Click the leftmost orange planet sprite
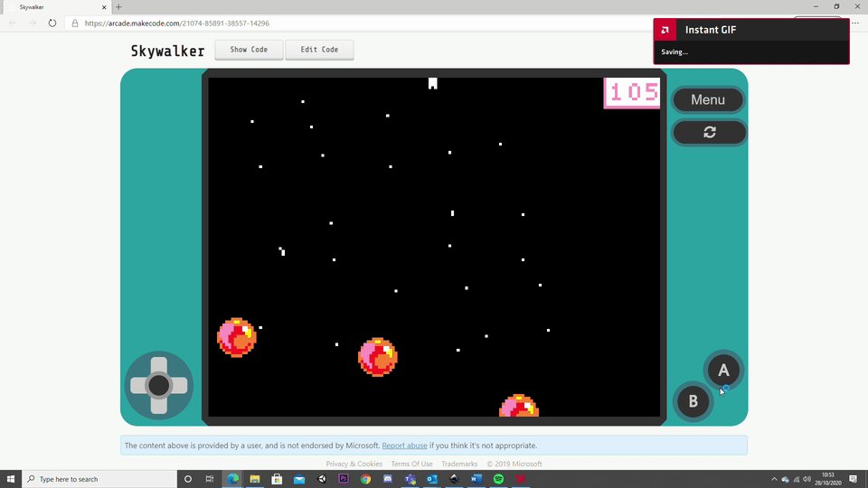This screenshot has height=488, width=868. tap(237, 337)
